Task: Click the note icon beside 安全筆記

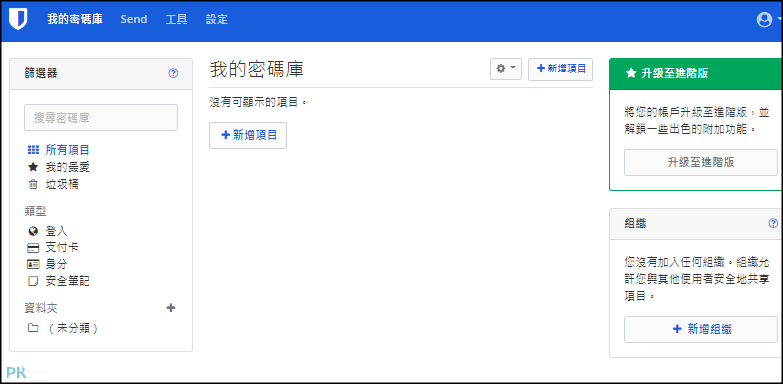Action: (x=33, y=281)
